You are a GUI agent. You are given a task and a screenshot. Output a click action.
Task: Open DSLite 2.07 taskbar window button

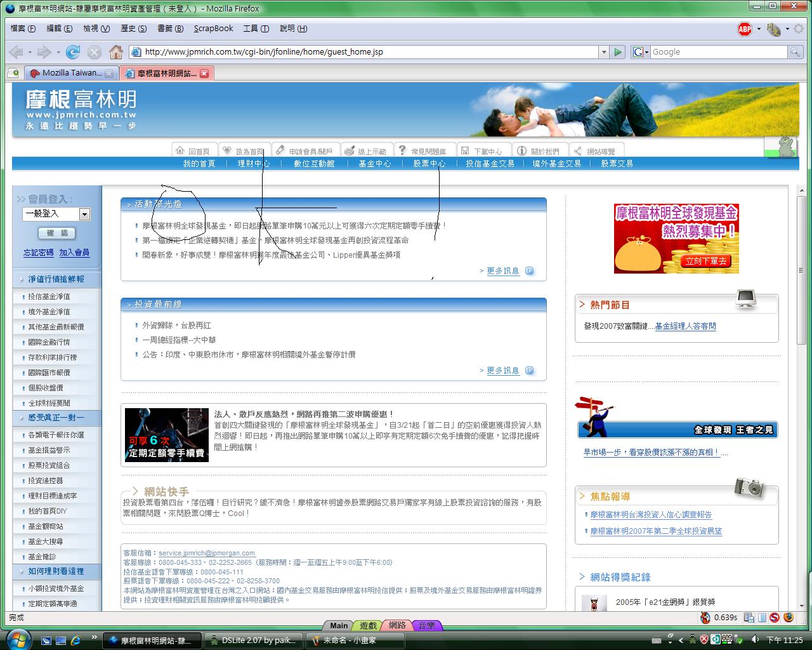(x=254, y=640)
